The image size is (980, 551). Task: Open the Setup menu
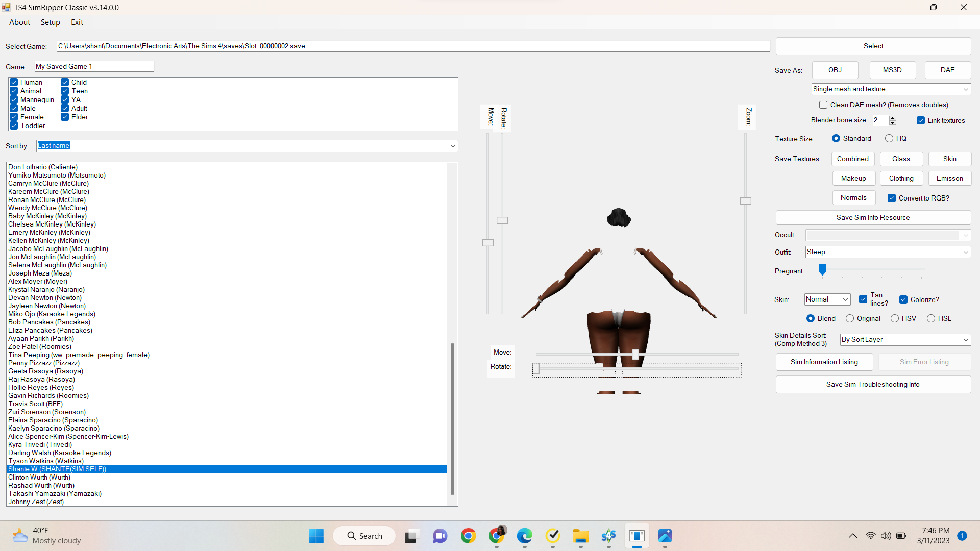click(x=50, y=22)
